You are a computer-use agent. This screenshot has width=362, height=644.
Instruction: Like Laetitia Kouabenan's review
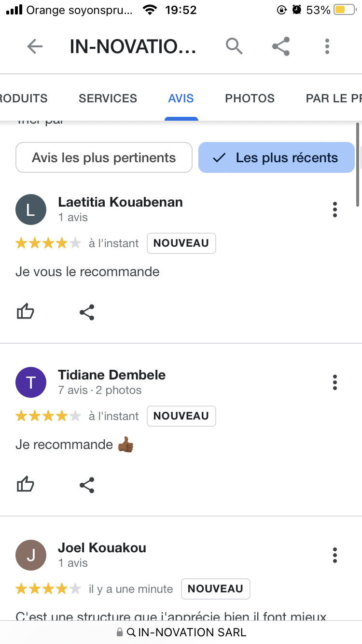(x=26, y=312)
